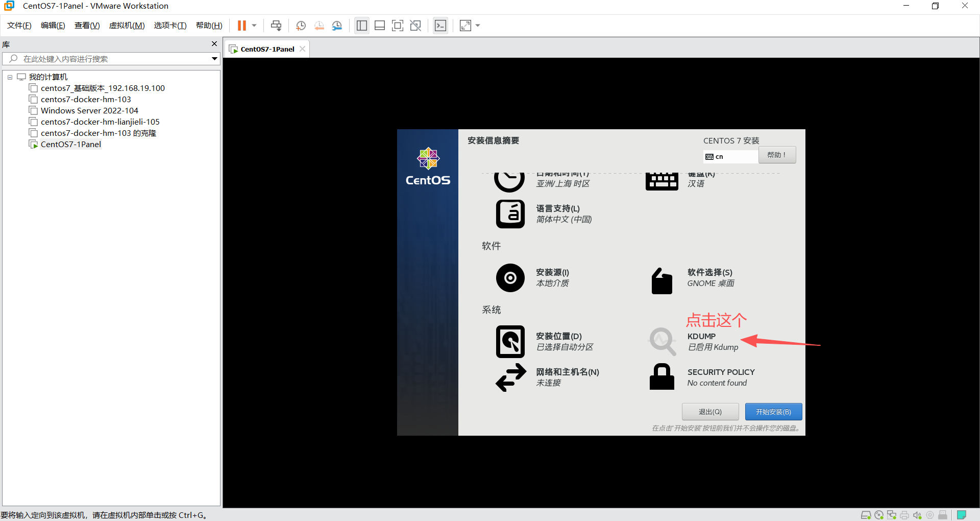Viewport: 980px width, 521px height.
Task: Open the 查看(V) menu
Action: tap(87, 26)
